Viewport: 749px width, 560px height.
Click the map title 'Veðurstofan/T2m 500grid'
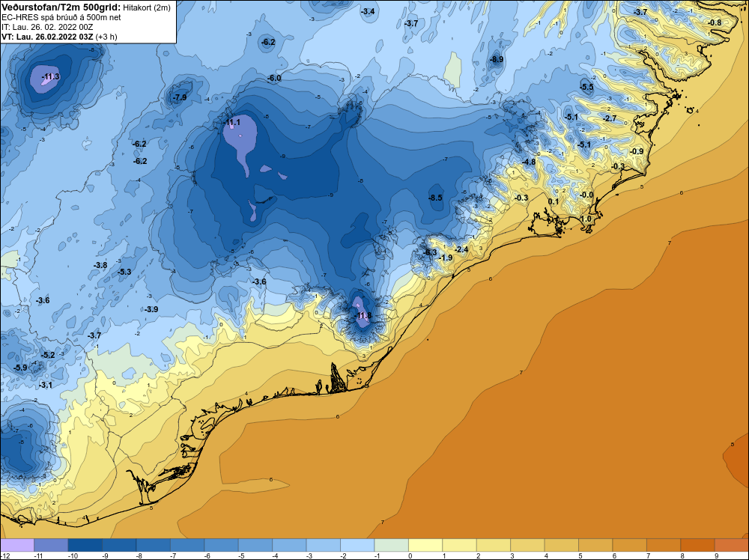pyautogui.click(x=61, y=7)
